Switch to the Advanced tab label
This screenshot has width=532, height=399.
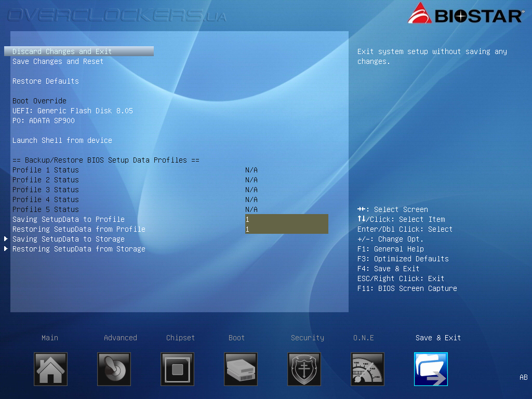click(x=121, y=338)
